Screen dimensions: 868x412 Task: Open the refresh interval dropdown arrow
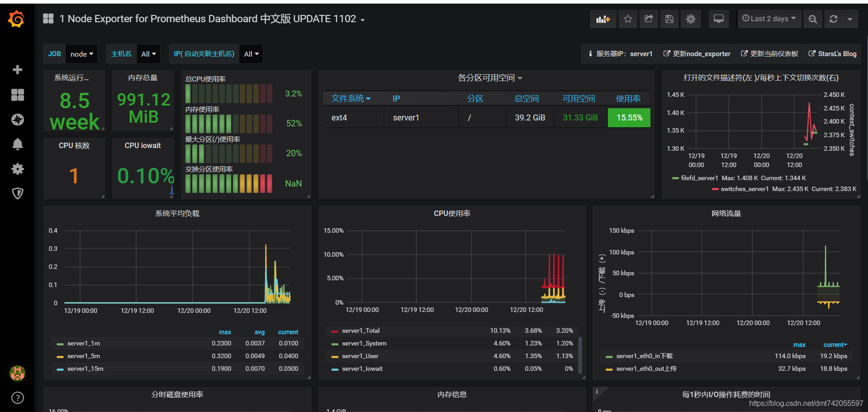click(x=850, y=19)
